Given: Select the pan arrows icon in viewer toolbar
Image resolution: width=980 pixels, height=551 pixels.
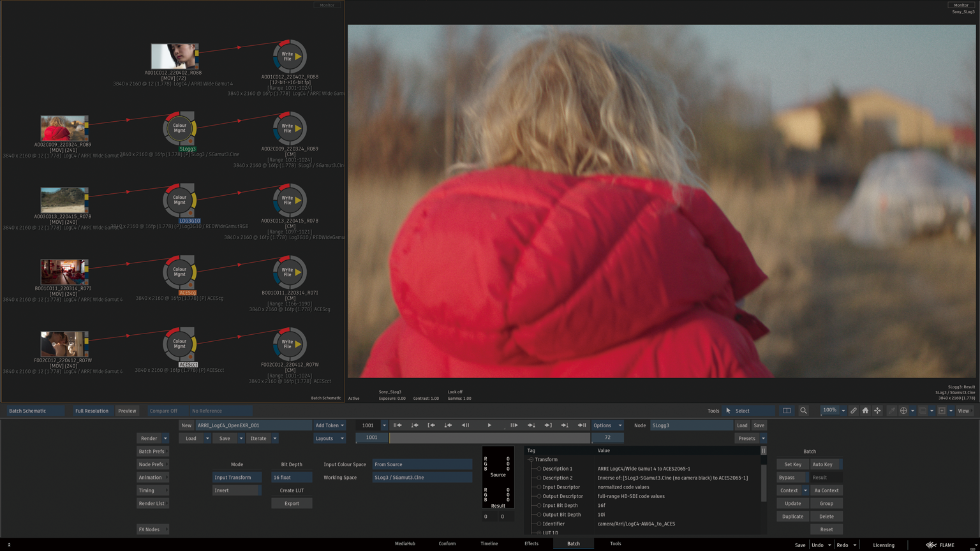Looking at the screenshot, I should [x=877, y=411].
